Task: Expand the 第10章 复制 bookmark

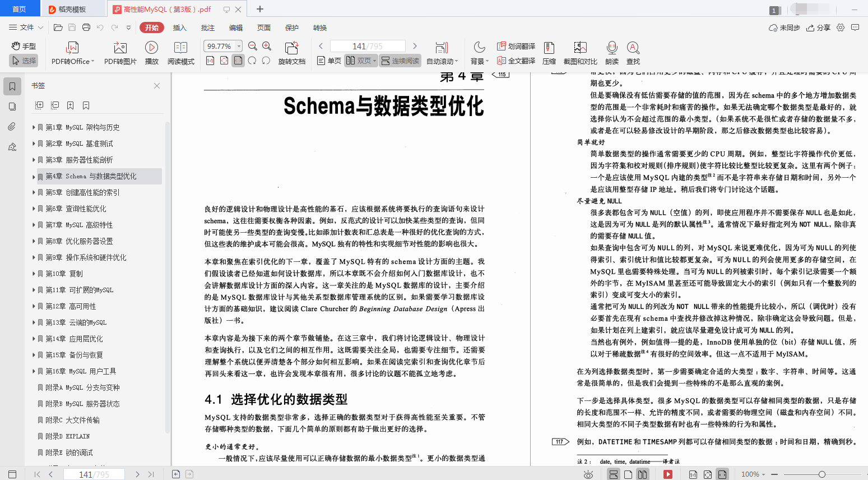Action: (x=34, y=274)
